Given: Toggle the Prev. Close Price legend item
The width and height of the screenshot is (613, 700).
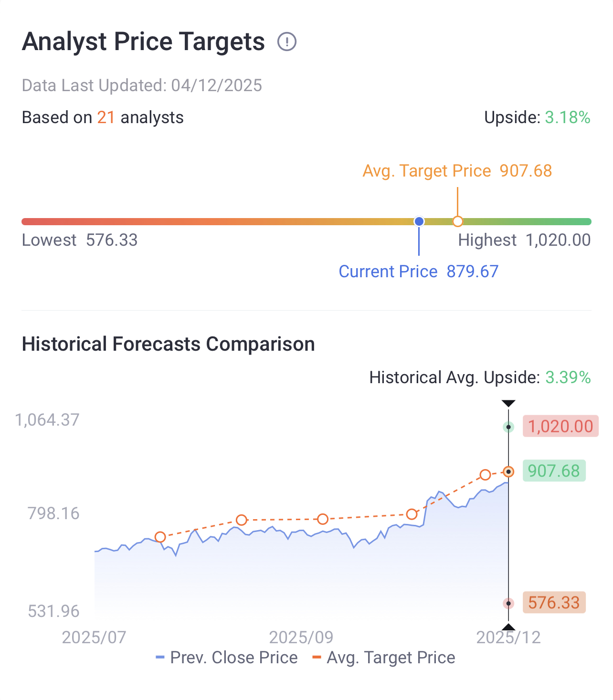Looking at the screenshot, I should (x=227, y=658).
